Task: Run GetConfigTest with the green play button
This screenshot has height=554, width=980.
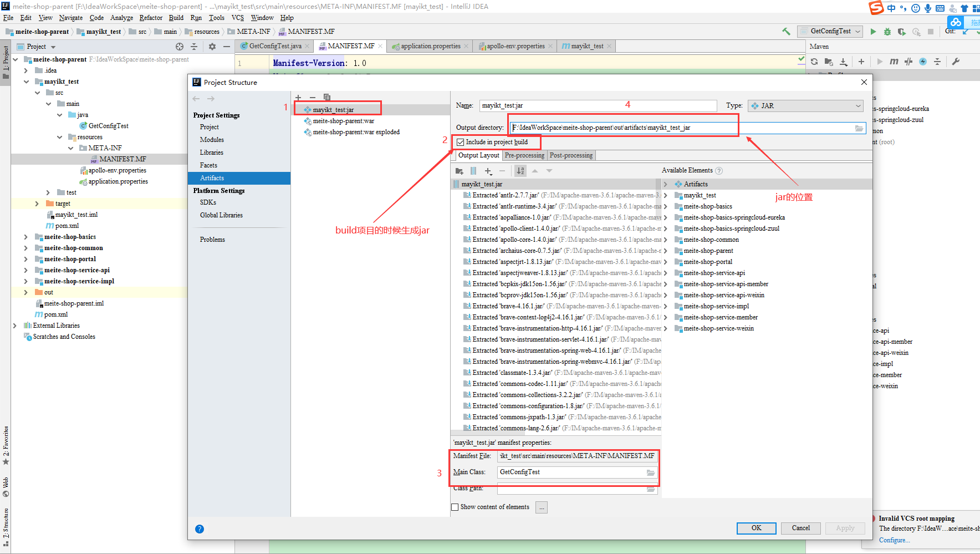Action: point(873,32)
